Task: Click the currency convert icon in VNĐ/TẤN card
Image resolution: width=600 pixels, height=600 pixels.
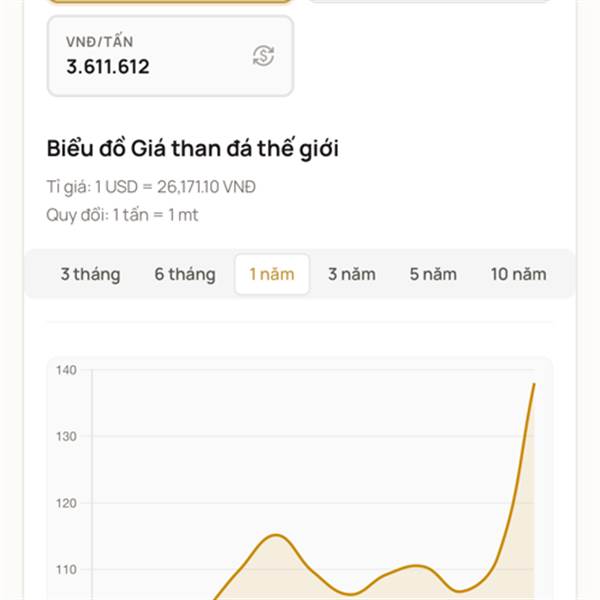Action: click(x=263, y=56)
